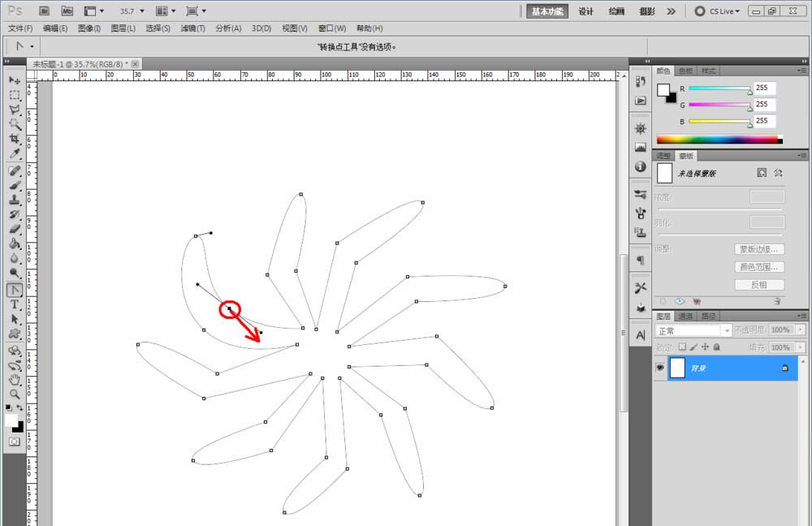Image resolution: width=812 pixels, height=526 pixels.
Task: Open the Info panel icon
Action: pyautogui.click(x=641, y=166)
